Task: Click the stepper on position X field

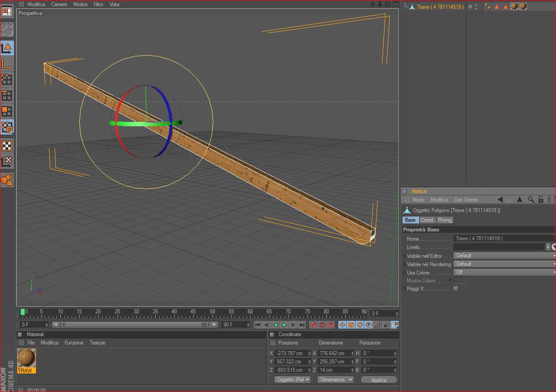Action: 309,353
